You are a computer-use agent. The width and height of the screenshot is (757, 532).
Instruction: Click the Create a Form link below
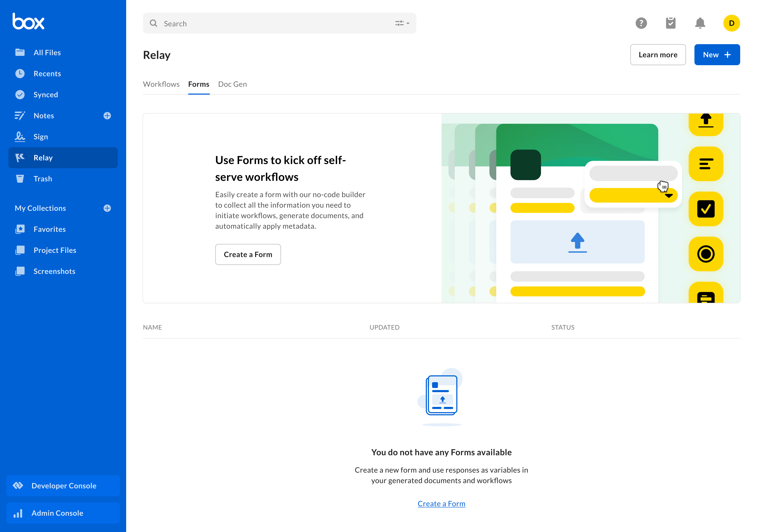coord(441,504)
